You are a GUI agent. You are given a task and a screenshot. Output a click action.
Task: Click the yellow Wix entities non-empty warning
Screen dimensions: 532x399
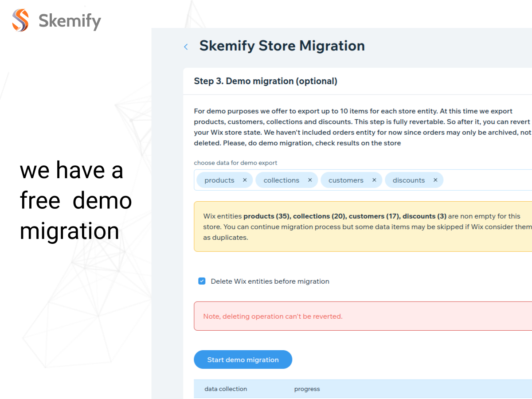coord(363,227)
